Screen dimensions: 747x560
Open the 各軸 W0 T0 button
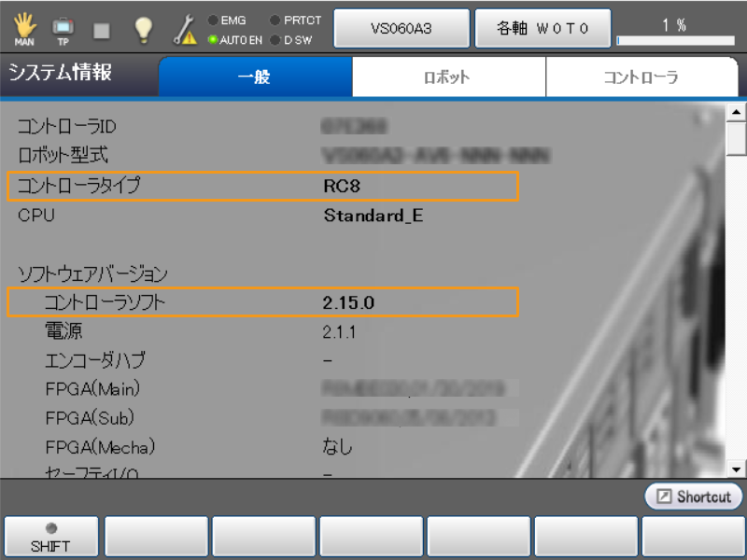click(x=543, y=29)
